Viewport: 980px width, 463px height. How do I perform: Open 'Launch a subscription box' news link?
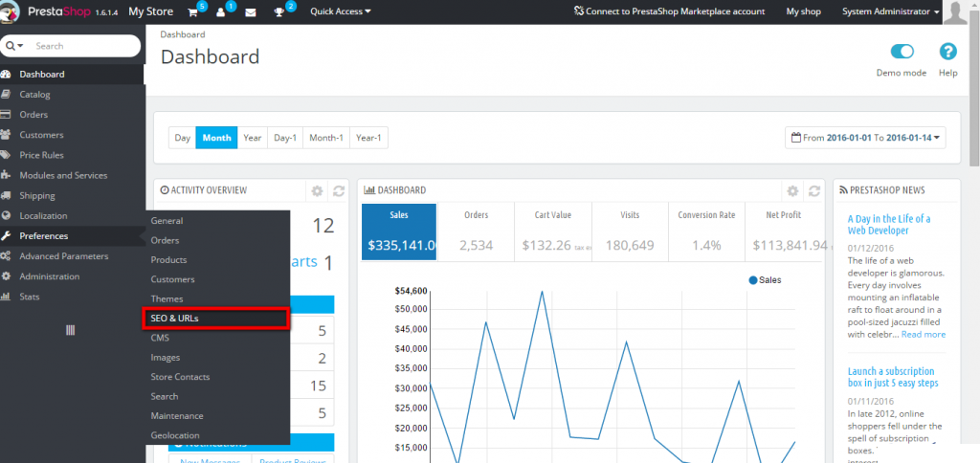(x=893, y=377)
